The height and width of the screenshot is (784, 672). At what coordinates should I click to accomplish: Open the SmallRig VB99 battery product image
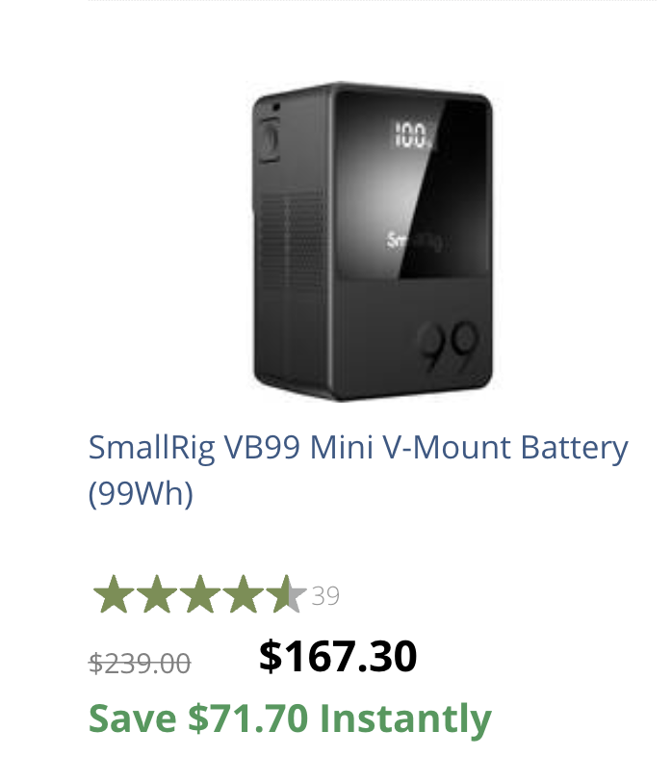(375, 241)
